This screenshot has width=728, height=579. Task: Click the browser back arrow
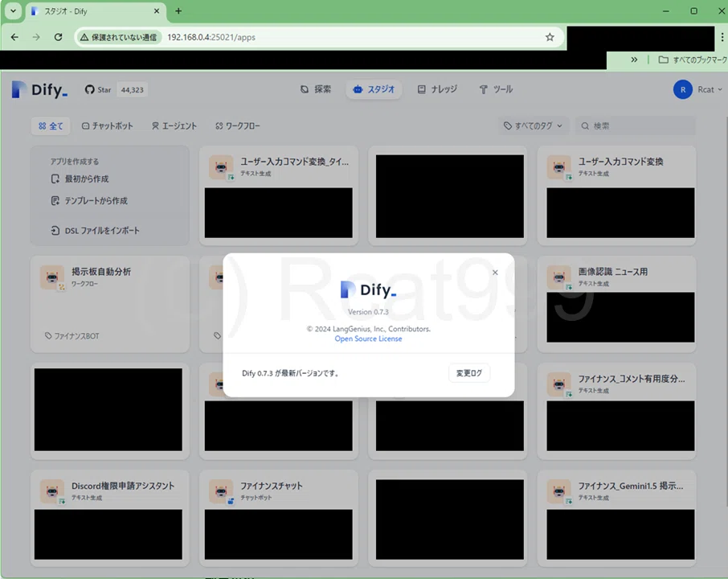pyautogui.click(x=14, y=37)
